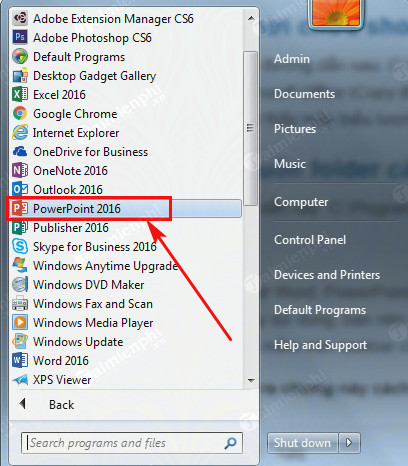
Task: Click in the Search programs and files box
Action: tap(132, 443)
